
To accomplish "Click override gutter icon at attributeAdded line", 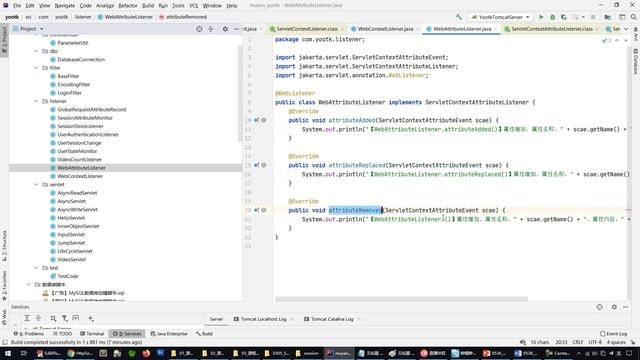I will pos(257,120).
